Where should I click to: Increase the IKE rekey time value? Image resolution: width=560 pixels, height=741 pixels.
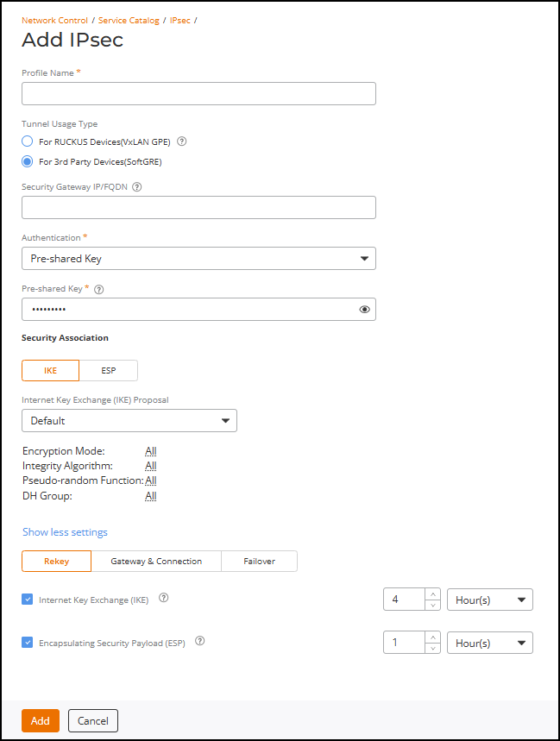coord(432,593)
